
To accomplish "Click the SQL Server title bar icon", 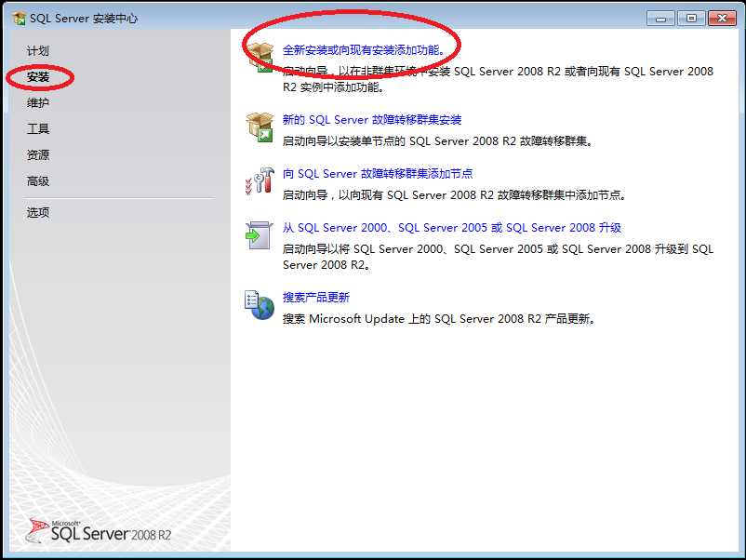I will click(x=20, y=19).
